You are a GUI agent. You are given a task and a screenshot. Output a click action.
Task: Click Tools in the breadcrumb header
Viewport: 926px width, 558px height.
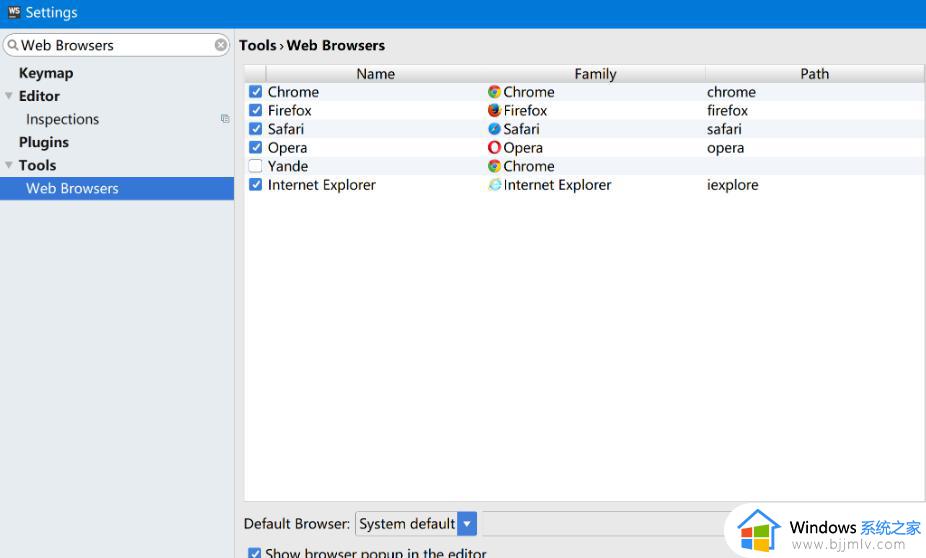pos(257,45)
